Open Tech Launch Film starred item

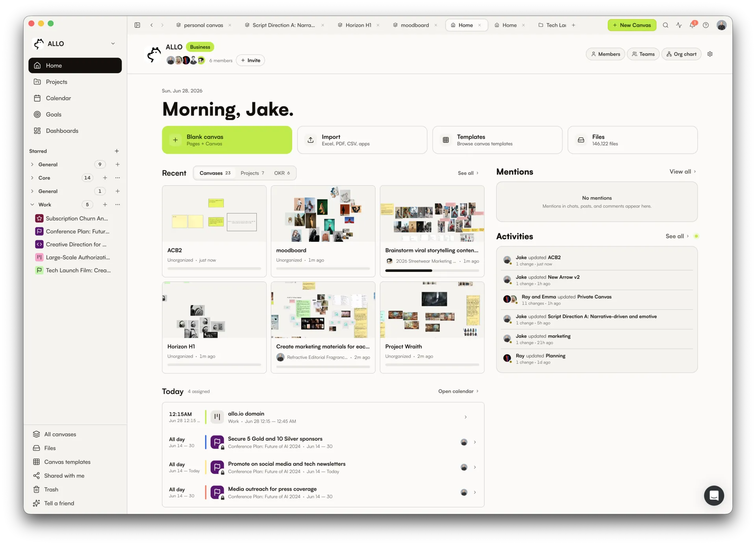coord(75,270)
